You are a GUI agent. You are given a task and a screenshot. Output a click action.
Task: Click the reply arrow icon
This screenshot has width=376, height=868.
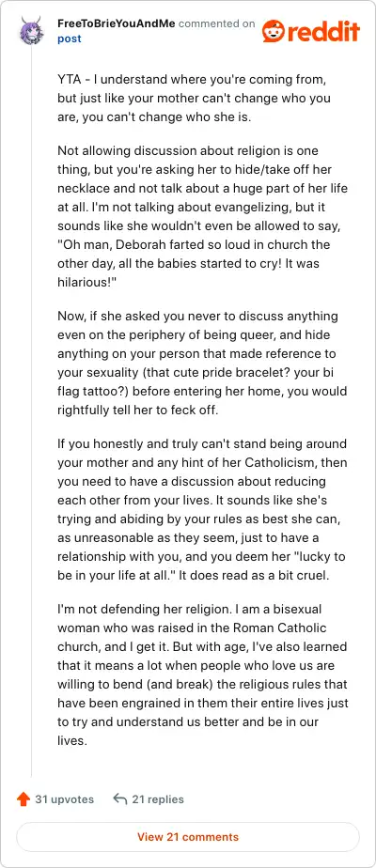coord(119,798)
